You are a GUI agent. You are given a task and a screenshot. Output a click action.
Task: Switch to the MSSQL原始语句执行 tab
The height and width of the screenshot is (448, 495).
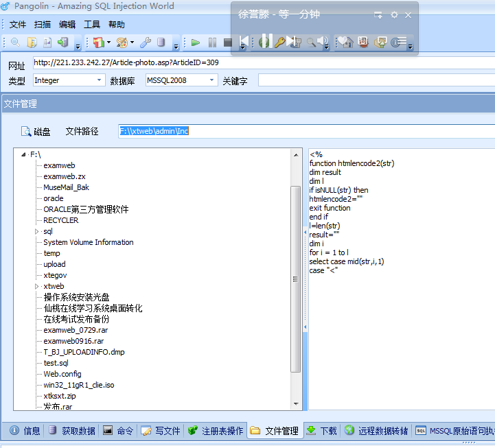(x=454, y=431)
